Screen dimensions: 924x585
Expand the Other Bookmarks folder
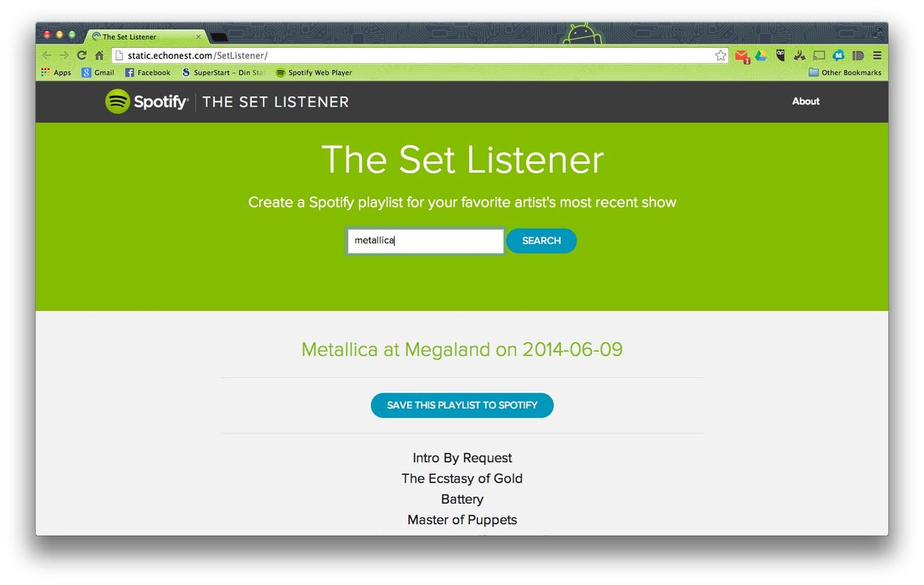click(x=845, y=73)
